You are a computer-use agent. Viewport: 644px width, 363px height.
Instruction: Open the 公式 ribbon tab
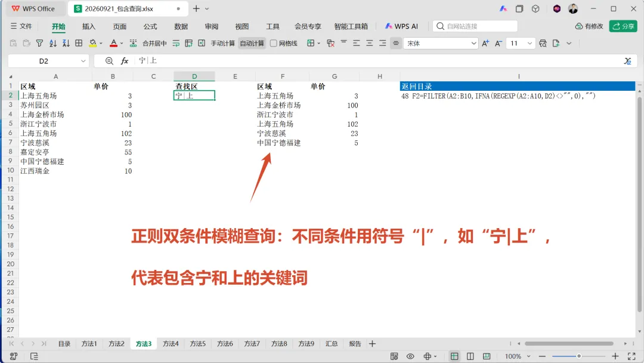[x=150, y=26]
